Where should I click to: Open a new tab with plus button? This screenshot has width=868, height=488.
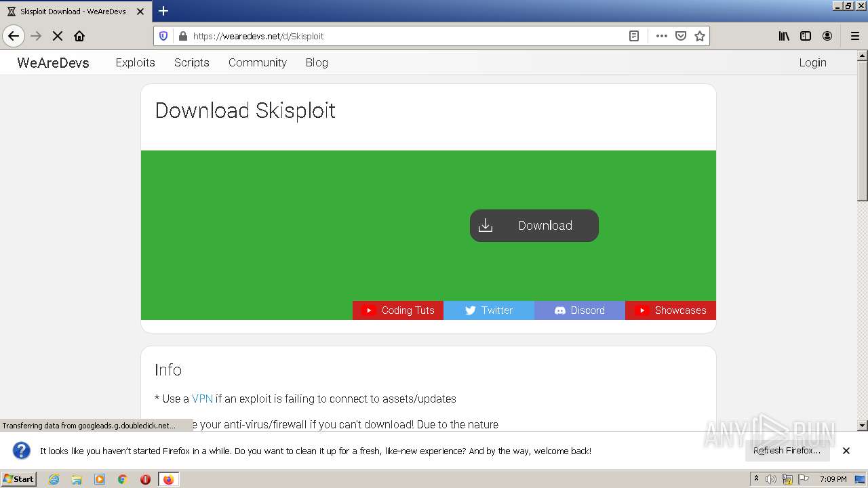coord(163,11)
